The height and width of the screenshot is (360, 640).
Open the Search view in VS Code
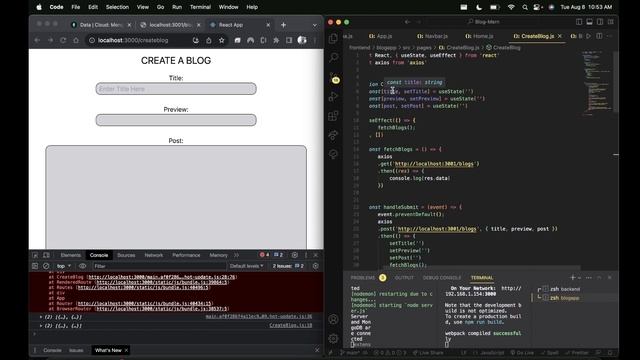(x=333, y=57)
